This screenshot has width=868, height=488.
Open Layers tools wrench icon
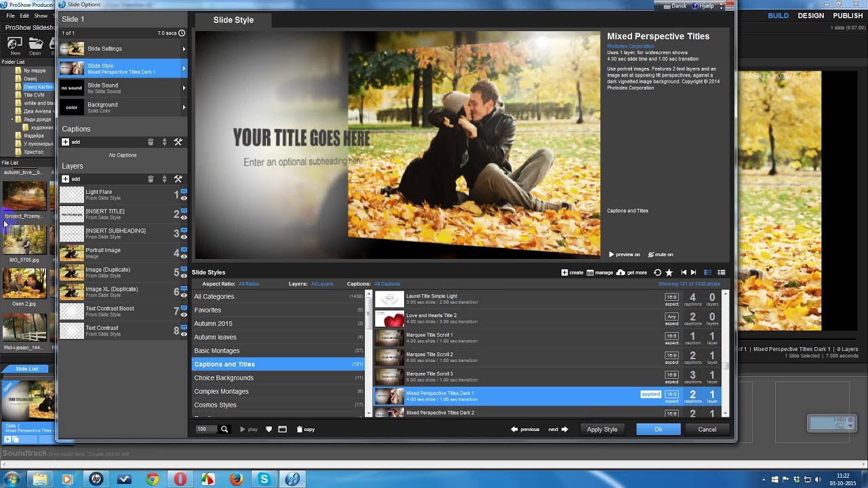tap(178, 179)
